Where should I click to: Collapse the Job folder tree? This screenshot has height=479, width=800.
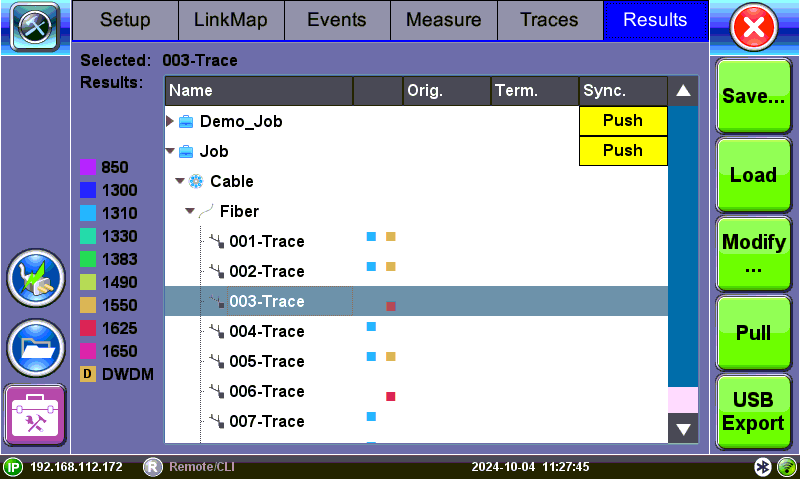170,151
